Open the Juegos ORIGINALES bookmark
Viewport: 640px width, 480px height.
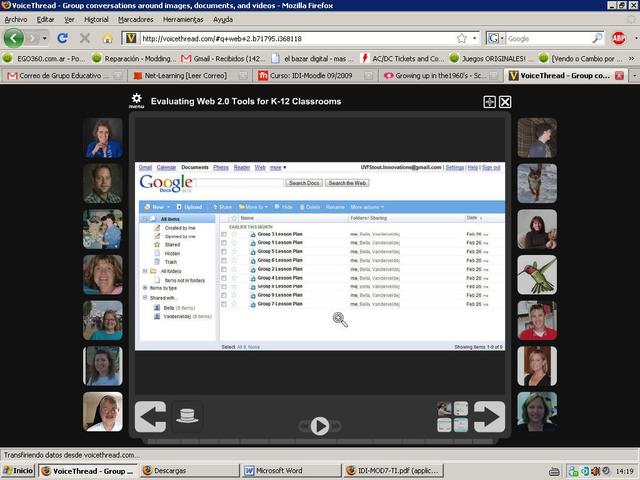pos(489,59)
